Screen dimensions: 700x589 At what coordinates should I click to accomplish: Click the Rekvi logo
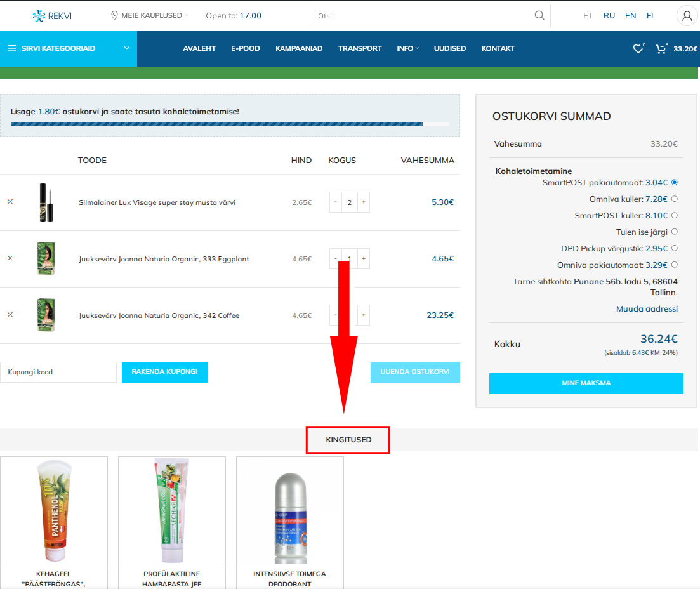[52, 16]
